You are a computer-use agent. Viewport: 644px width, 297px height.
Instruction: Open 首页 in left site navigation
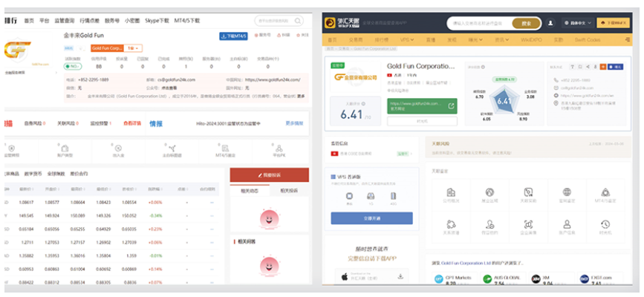pyautogui.click(x=29, y=21)
